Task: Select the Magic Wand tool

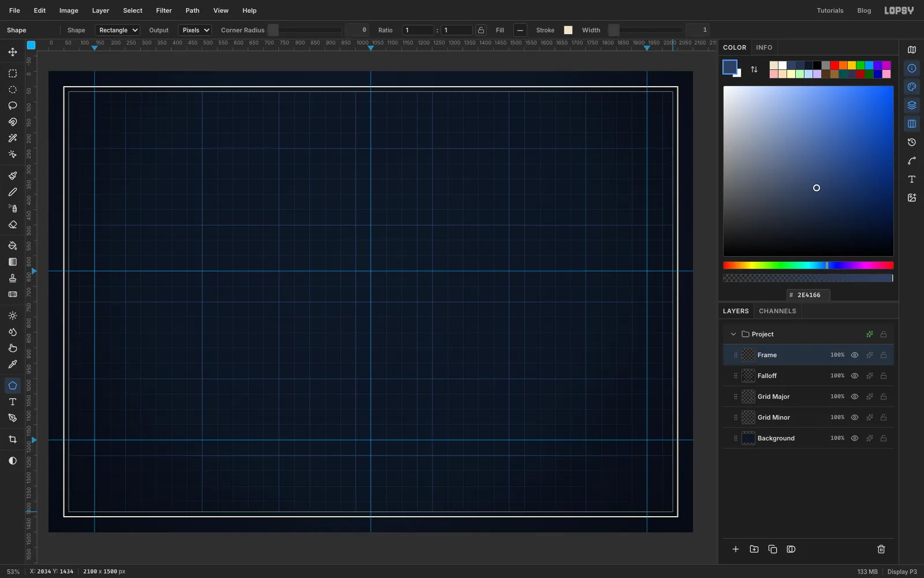Action: tap(13, 138)
